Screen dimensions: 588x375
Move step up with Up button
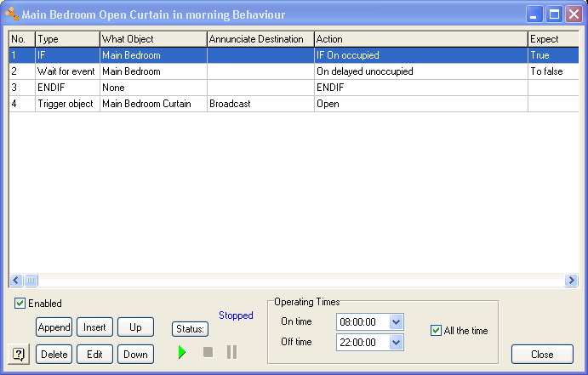135,327
